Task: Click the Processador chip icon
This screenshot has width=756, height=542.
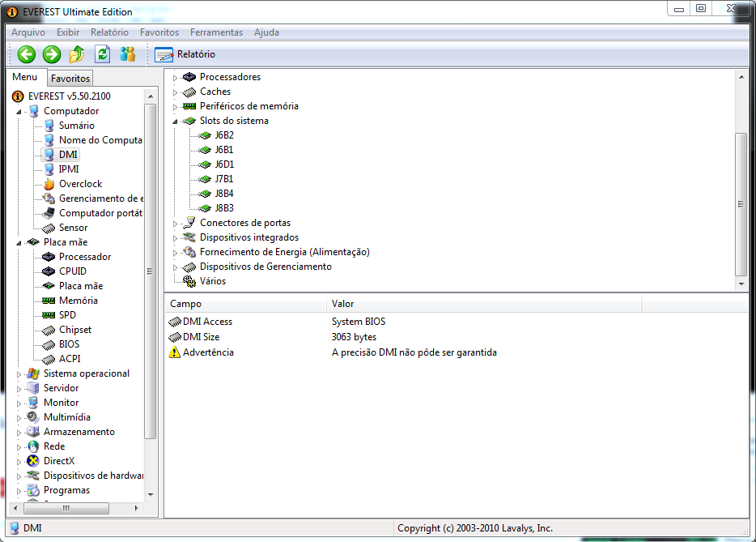Action: pyautogui.click(x=49, y=257)
